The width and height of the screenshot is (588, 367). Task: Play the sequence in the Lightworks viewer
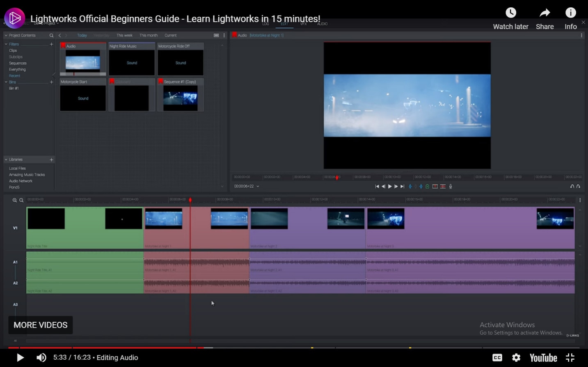390,187
